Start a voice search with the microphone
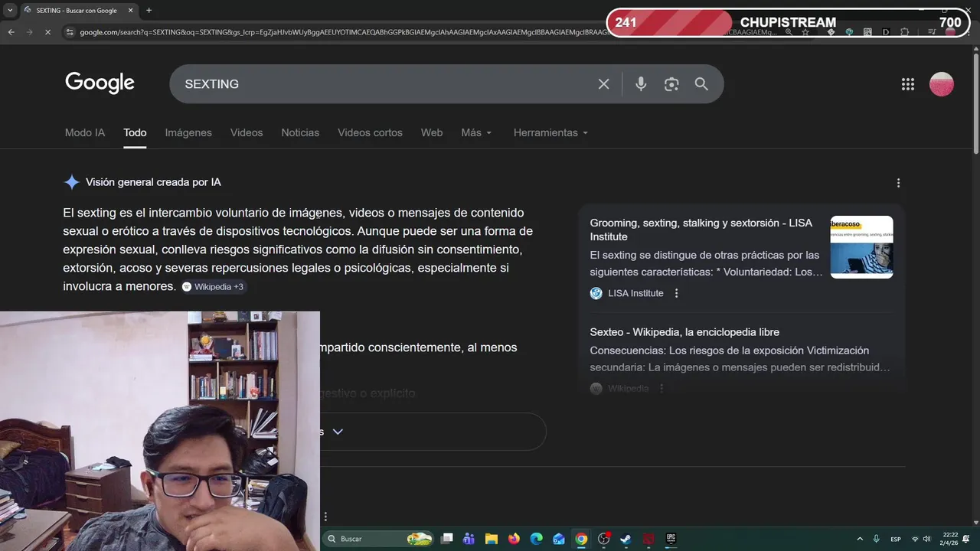This screenshot has height=551, width=980. pos(641,84)
